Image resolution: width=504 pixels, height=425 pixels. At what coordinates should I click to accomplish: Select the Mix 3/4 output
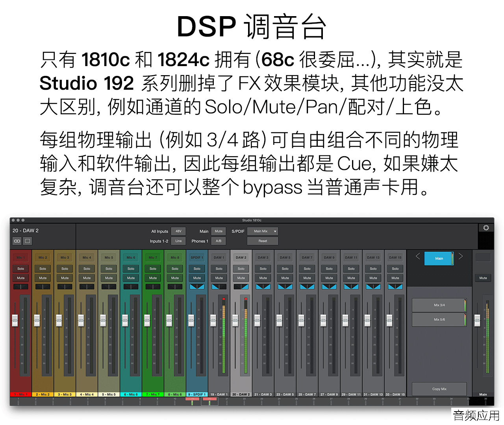click(x=439, y=305)
